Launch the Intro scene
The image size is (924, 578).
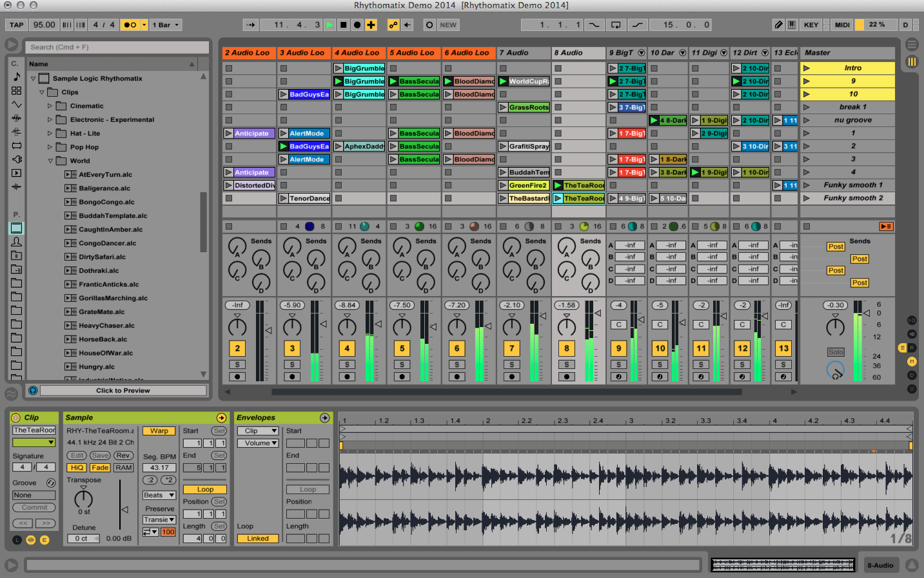[806, 68]
